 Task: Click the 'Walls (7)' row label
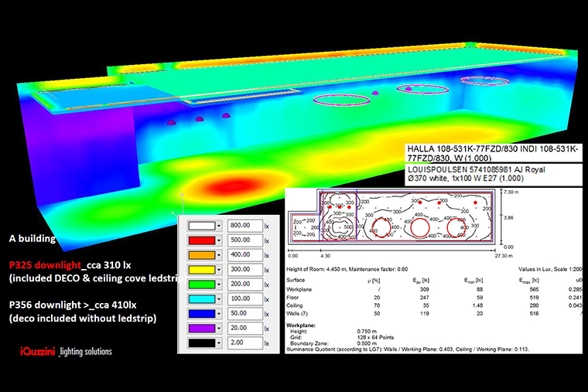(x=296, y=313)
